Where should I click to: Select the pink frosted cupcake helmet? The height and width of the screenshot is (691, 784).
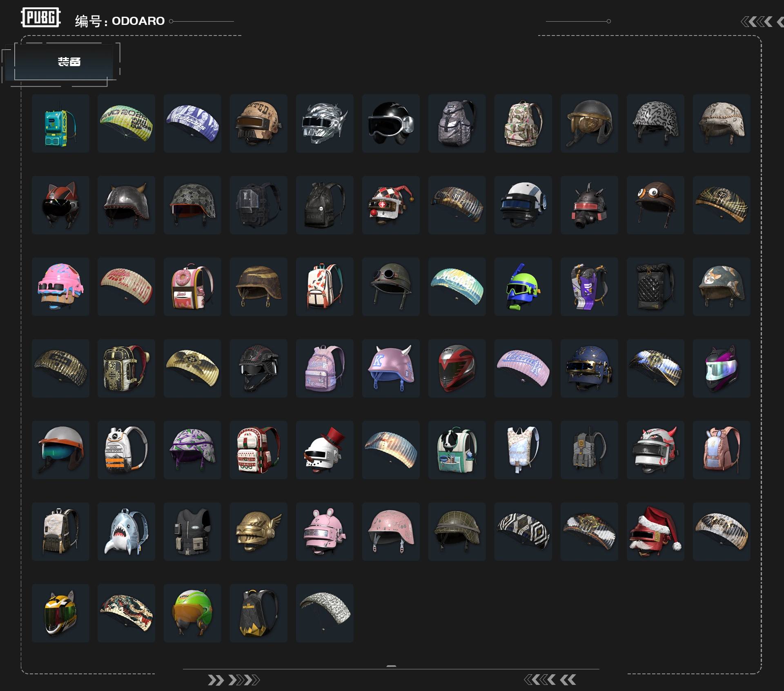(60, 287)
